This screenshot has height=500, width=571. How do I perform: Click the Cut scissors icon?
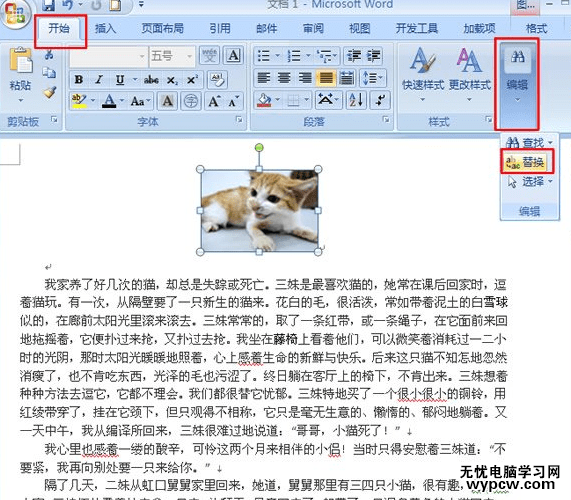click(x=49, y=55)
